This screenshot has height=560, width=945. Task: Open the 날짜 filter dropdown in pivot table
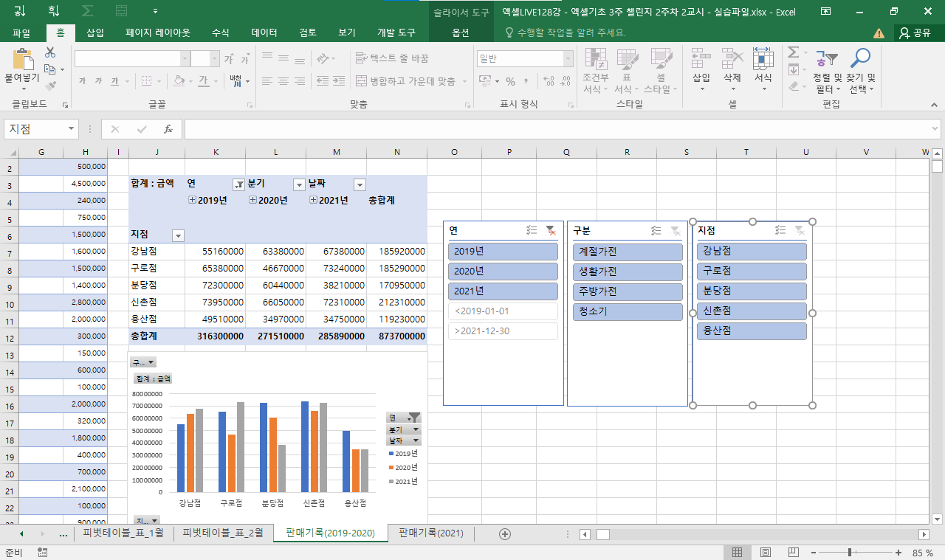point(360,184)
